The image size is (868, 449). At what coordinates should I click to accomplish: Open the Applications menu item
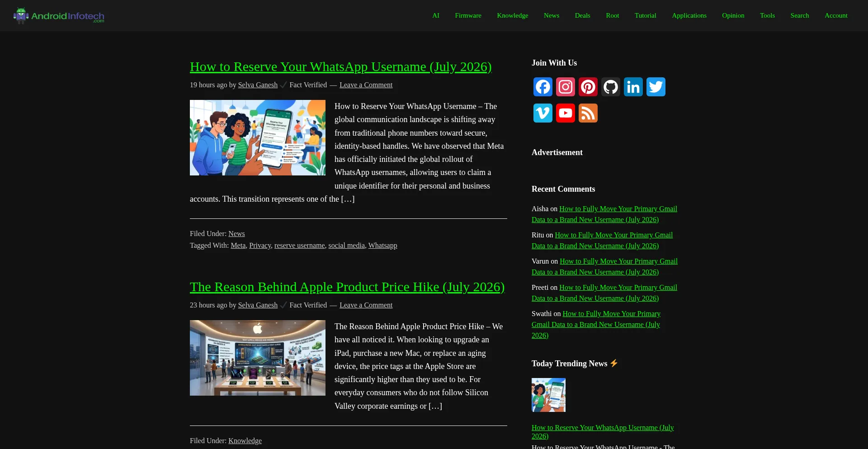click(689, 15)
